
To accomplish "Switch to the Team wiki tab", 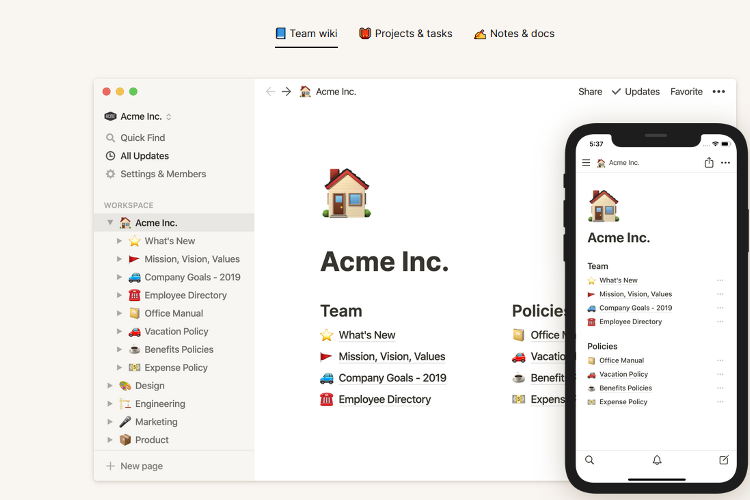I will pyautogui.click(x=306, y=33).
